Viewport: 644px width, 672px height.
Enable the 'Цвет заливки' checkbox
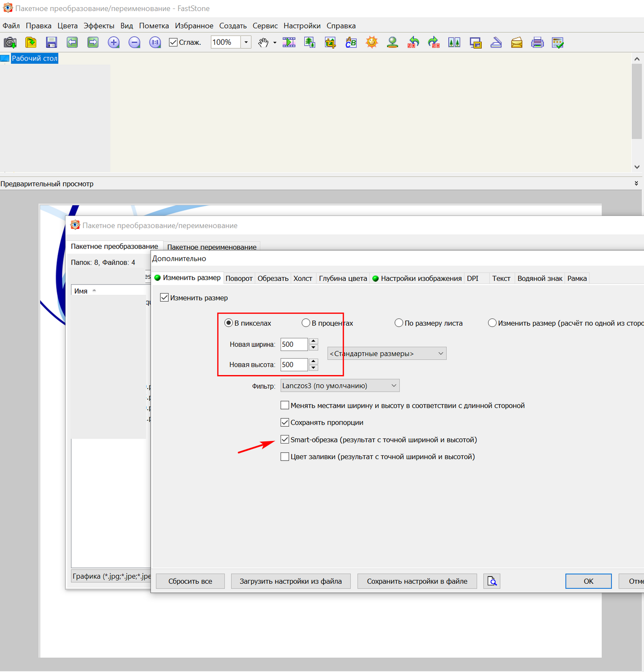pos(285,457)
